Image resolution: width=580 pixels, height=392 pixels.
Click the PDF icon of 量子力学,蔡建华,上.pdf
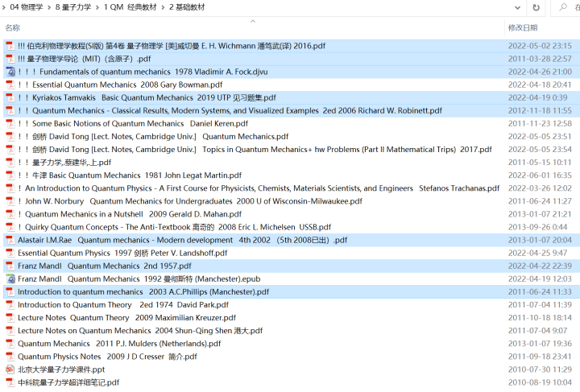pos(10,163)
